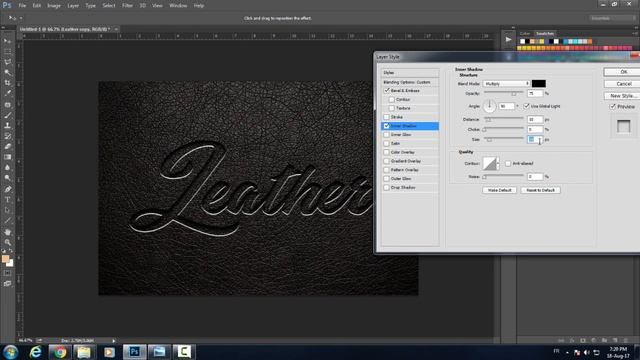Enable the Contour sub-option under Bevel

(391, 100)
